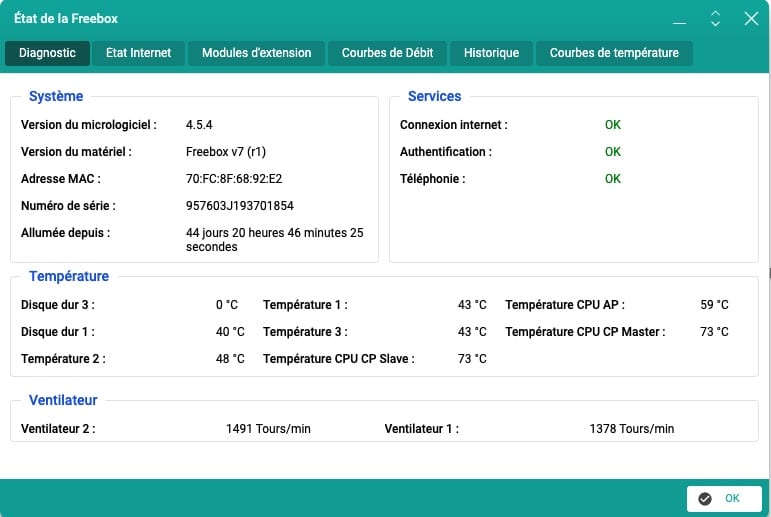Open the Courbes de température tab
This screenshot has height=517, width=771.
614,53
